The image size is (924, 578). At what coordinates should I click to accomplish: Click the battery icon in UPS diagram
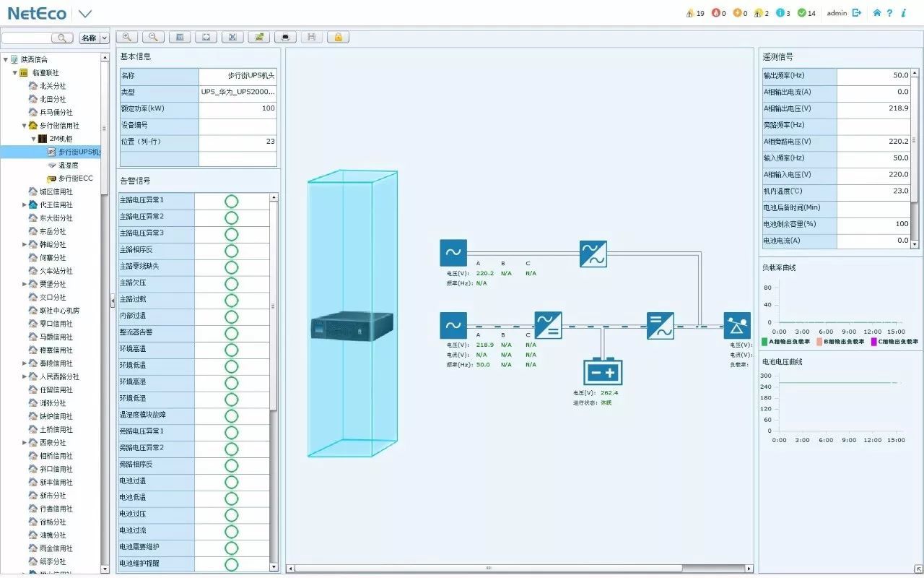tap(602, 372)
